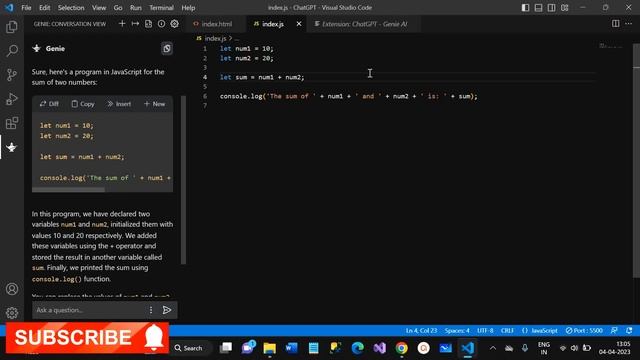Open editor More Actions ellipsis
640x360 pixels.
(629, 24)
